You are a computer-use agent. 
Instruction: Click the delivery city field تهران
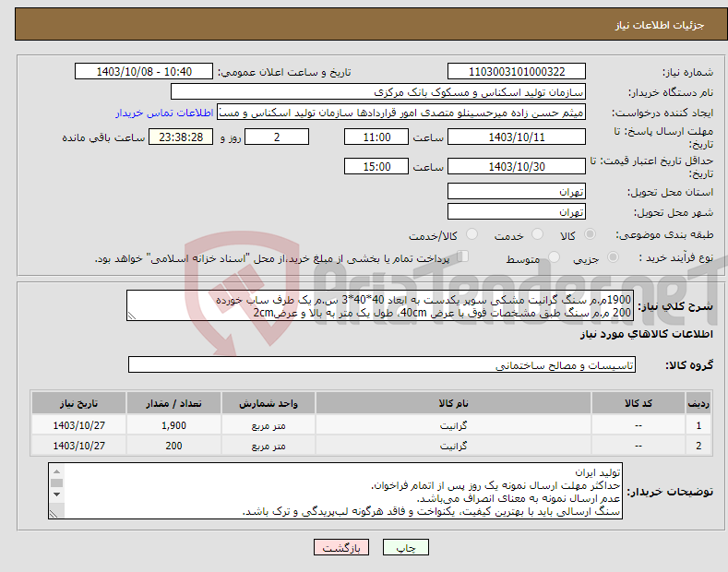(x=517, y=211)
